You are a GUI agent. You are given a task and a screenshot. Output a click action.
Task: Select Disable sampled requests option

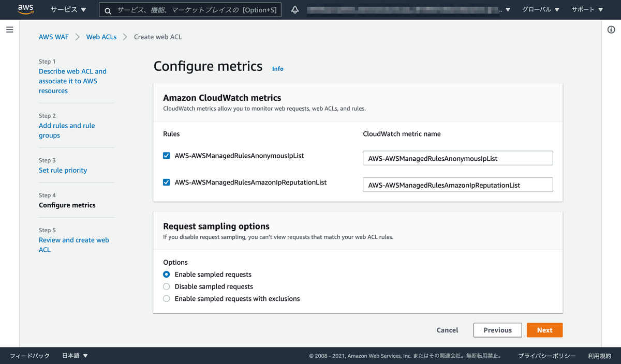167,286
